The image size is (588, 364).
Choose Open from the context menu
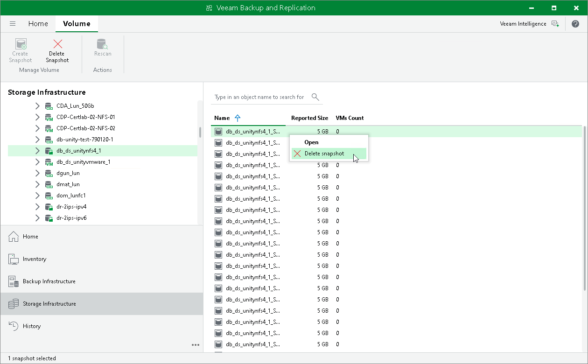(329, 142)
